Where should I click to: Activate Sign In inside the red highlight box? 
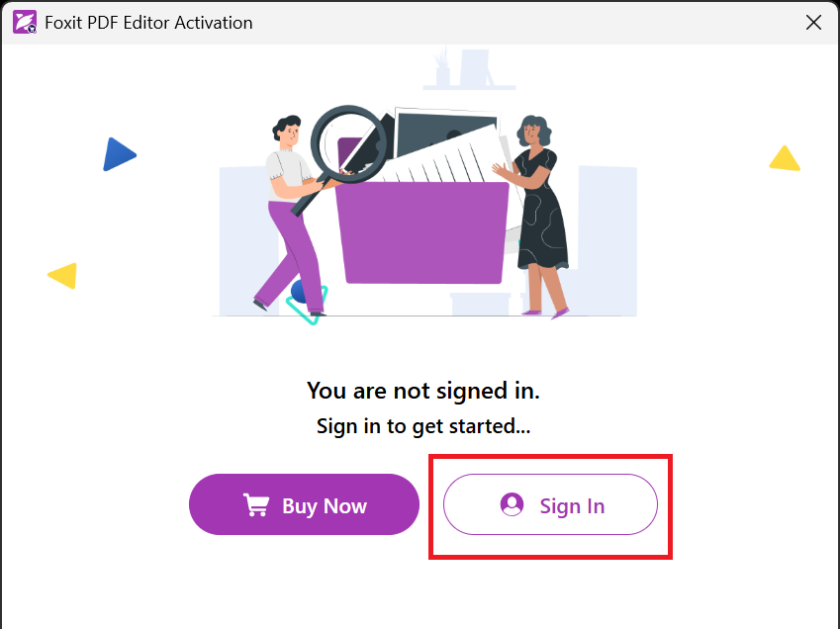click(550, 504)
